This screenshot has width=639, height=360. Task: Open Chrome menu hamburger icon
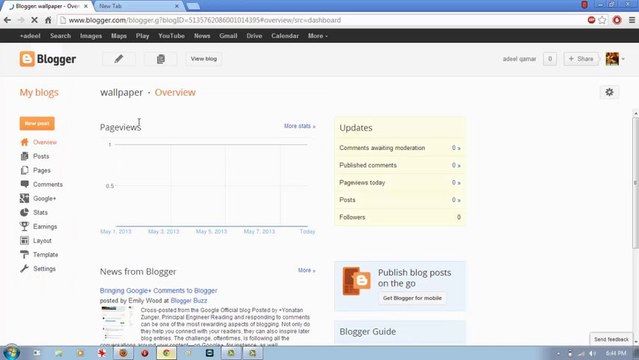click(632, 20)
